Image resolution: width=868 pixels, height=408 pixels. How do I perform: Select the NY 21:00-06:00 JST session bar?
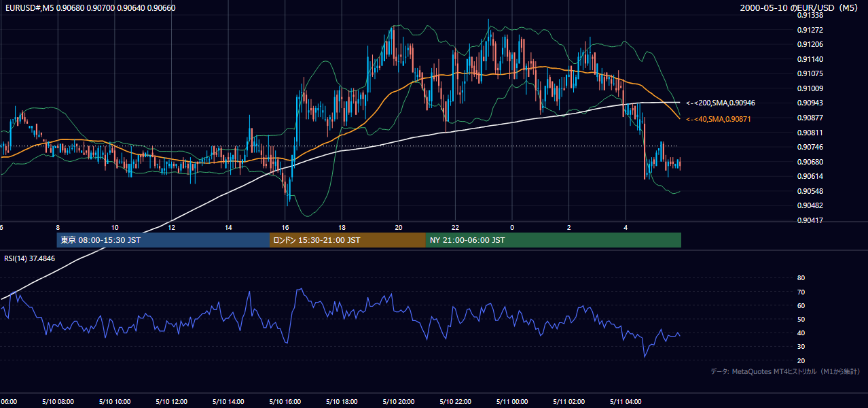click(554, 240)
